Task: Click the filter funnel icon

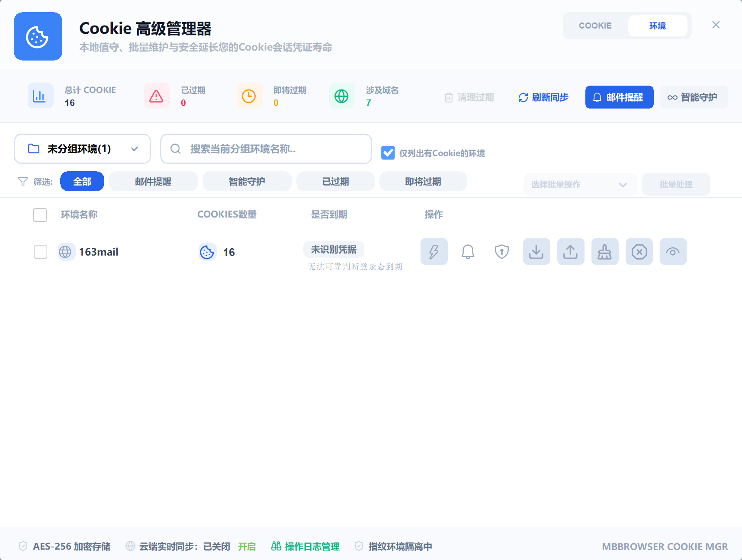Action: [23, 182]
